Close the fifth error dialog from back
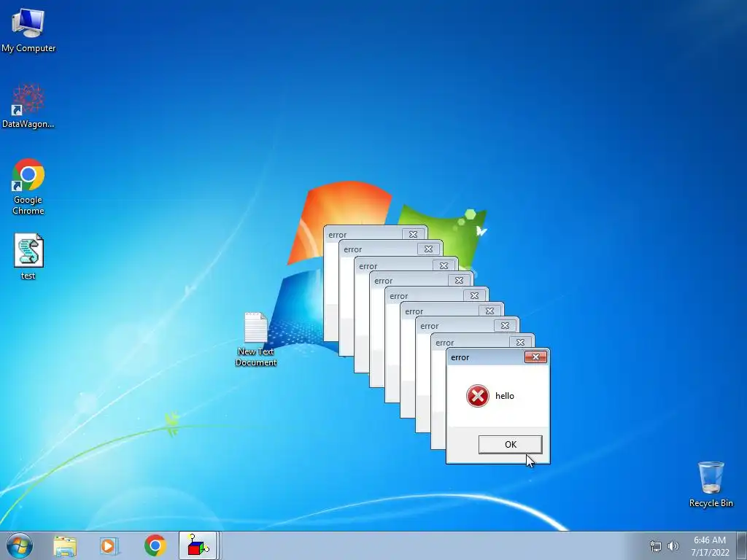Viewport: 747px width, 560px height. click(x=474, y=296)
